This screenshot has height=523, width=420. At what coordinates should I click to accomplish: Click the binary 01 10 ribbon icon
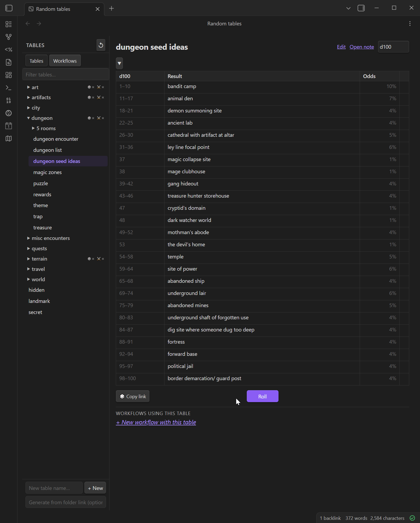click(x=8, y=100)
